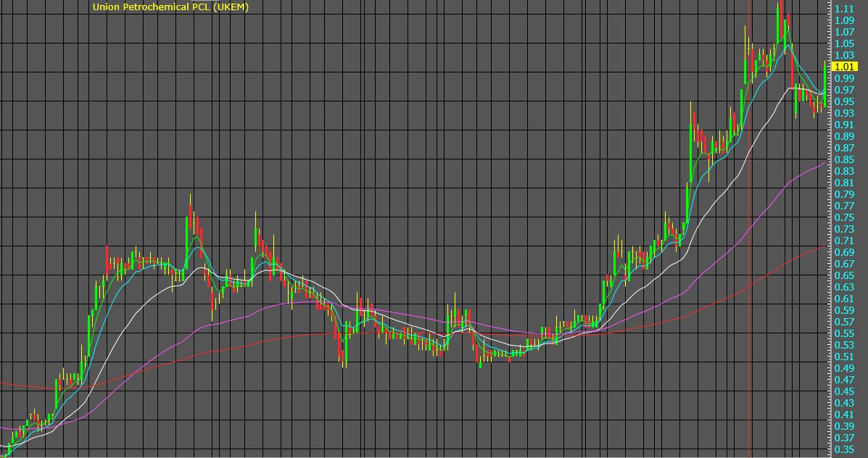Click the 0.47 price axis label
The width and height of the screenshot is (868, 458).
[844, 380]
